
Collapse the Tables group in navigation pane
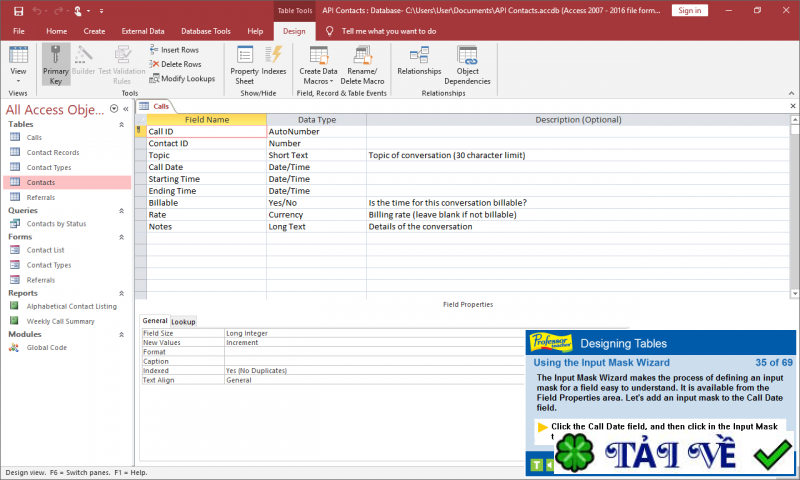coord(122,125)
